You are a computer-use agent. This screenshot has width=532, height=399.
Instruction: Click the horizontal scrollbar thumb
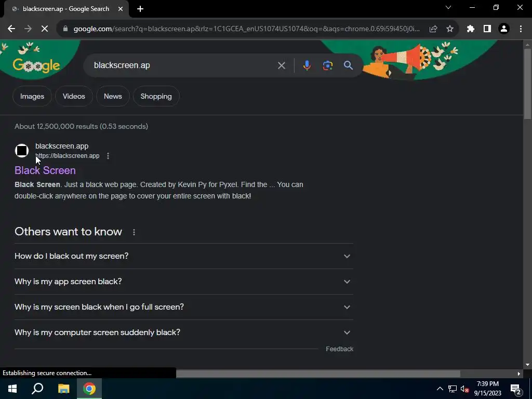pyautogui.click(x=318, y=374)
